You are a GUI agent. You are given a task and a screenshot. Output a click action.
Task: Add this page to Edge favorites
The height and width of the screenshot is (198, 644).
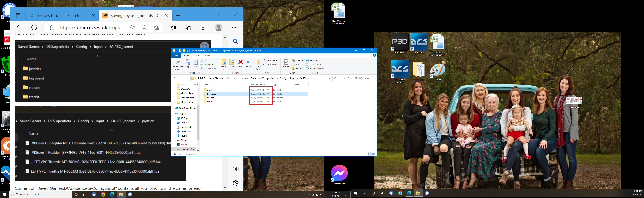156,27
